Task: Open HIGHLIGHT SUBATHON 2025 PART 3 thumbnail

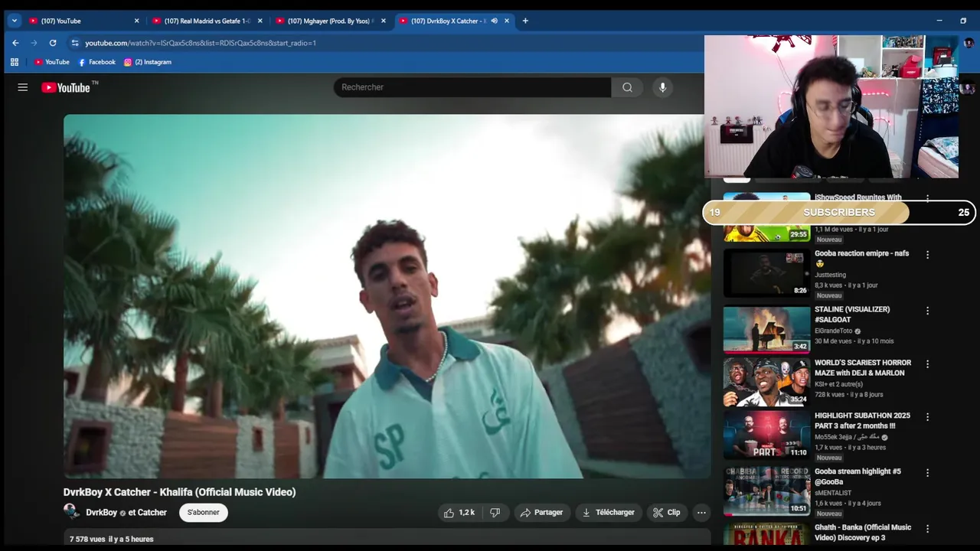Action: pyautogui.click(x=766, y=435)
